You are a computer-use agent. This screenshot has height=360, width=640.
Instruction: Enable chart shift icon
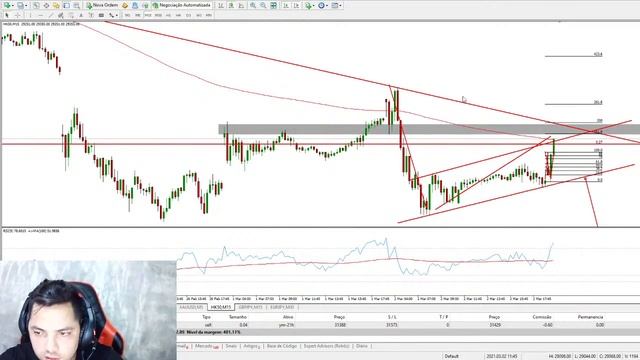click(x=296, y=5)
